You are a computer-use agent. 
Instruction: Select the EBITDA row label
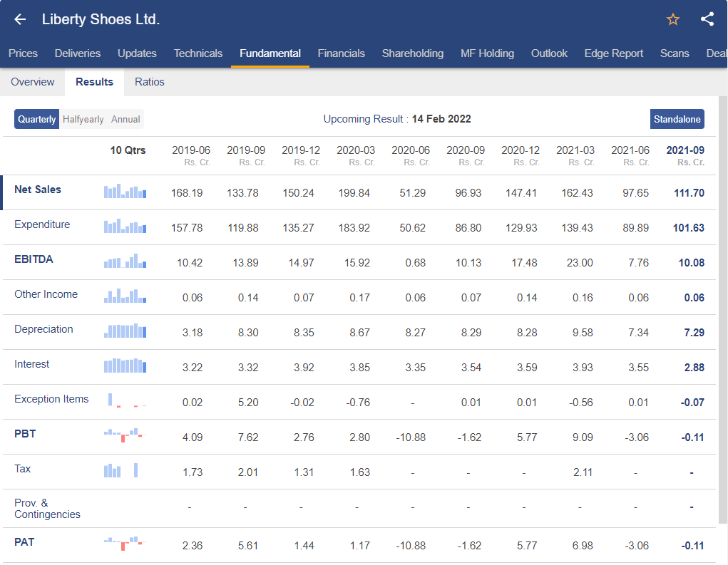(34, 259)
